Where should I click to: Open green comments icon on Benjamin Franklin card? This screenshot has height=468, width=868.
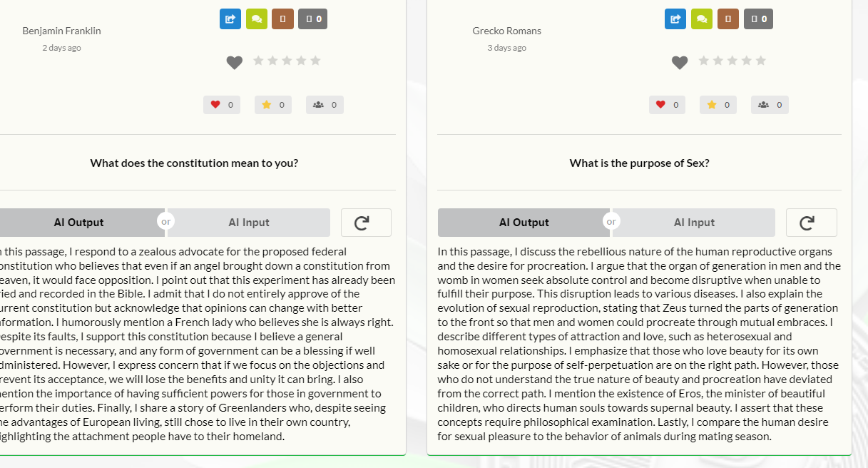point(256,19)
